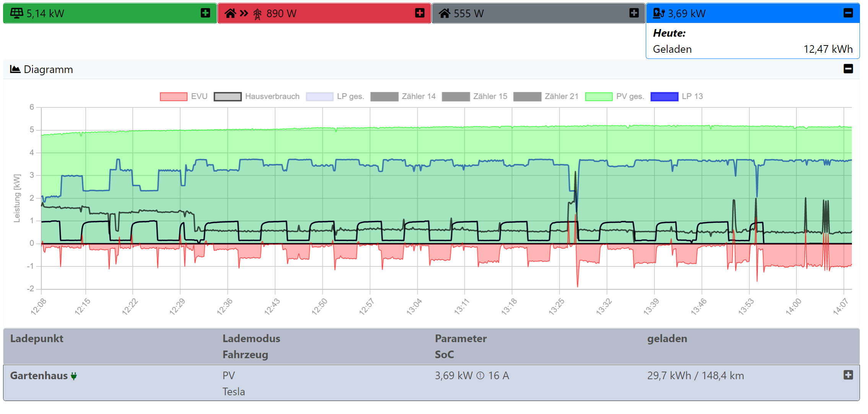Image resolution: width=868 pixels, height=414 pixels.
Task: Click the house icon in gray 555 W tile
Action: point(444,13)
